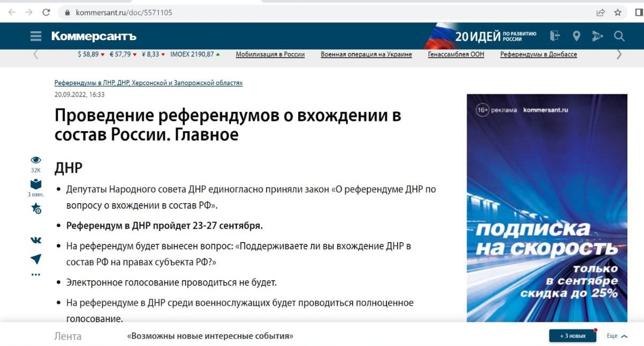Click the Лента label in the bottom bar
This screenshot has width=644, height=346.
pyautogui.click(x=68, y=336)
